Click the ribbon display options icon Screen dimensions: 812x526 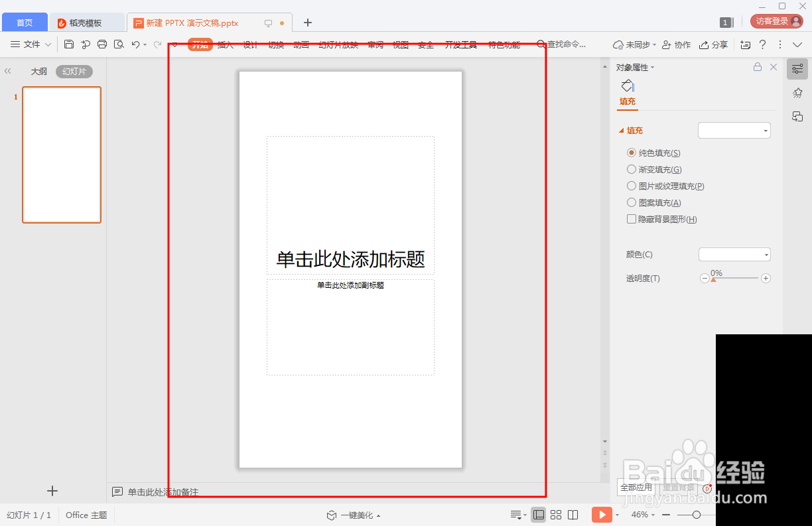point(746,44)
